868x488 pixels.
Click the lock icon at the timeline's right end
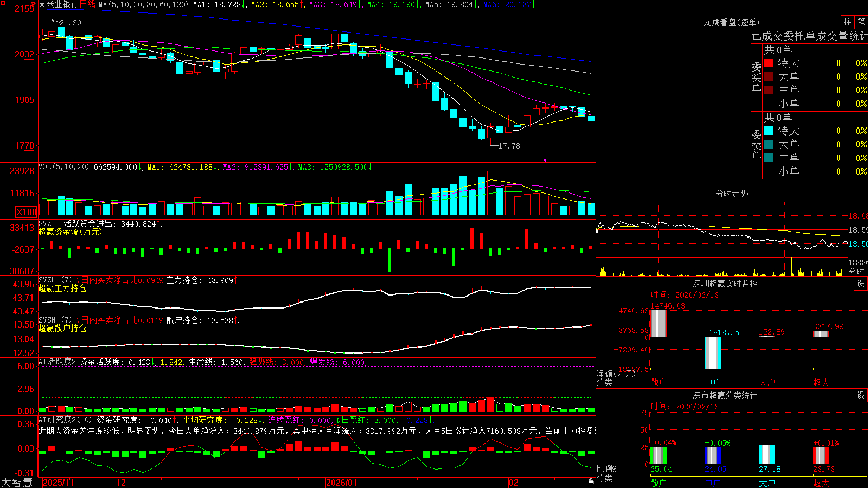tap(591, 481)
